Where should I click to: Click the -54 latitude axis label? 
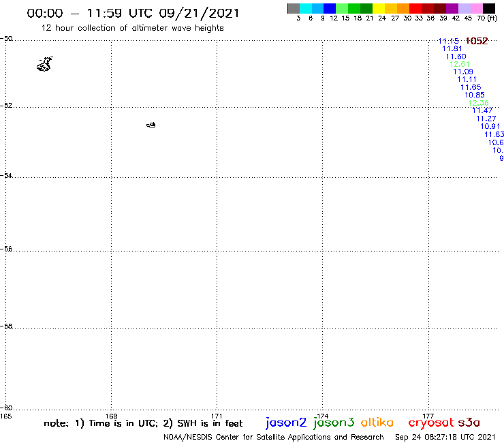pos(6,176)
